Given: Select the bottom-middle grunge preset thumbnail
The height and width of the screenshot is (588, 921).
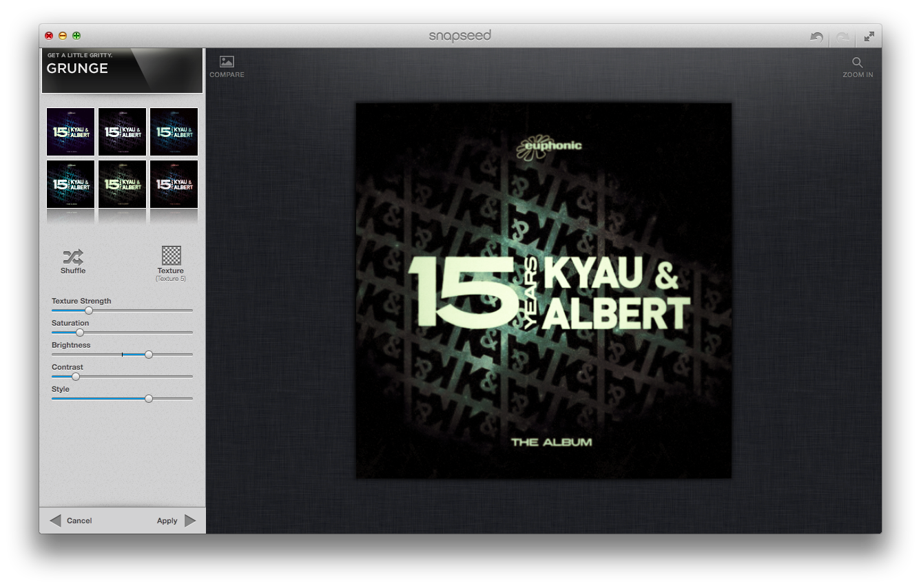Looking at the screenshot, I should click(123, 184).
